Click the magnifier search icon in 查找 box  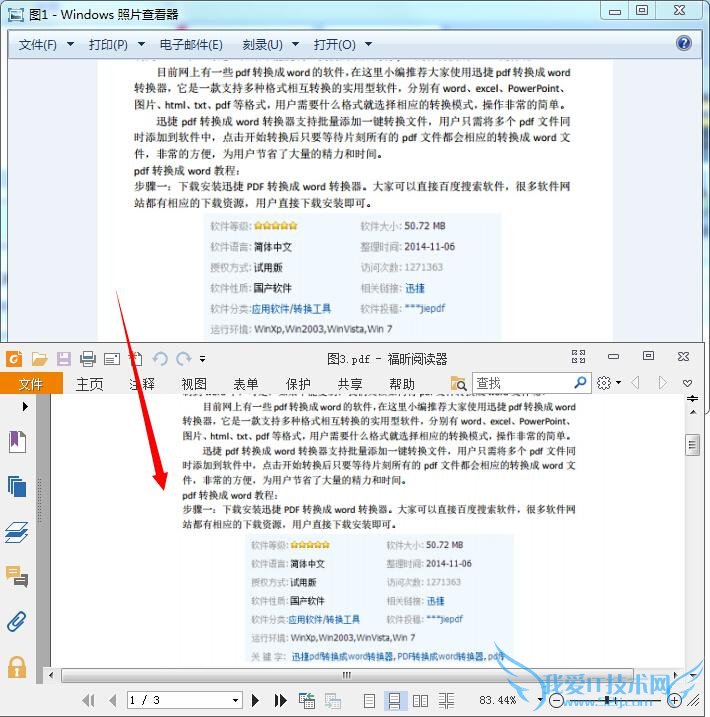pyautogui.click(x=581, y=382)
